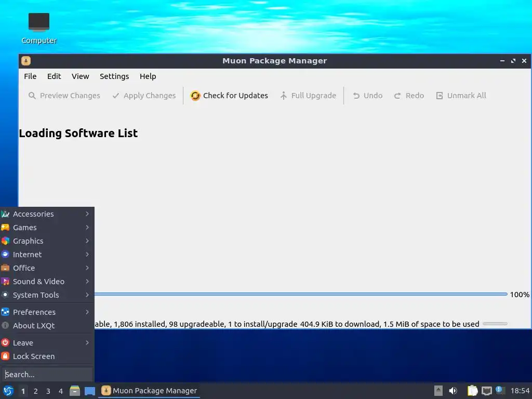Expand the System Tools submenu arrow
532x399 pixels.
coord(87,295)
